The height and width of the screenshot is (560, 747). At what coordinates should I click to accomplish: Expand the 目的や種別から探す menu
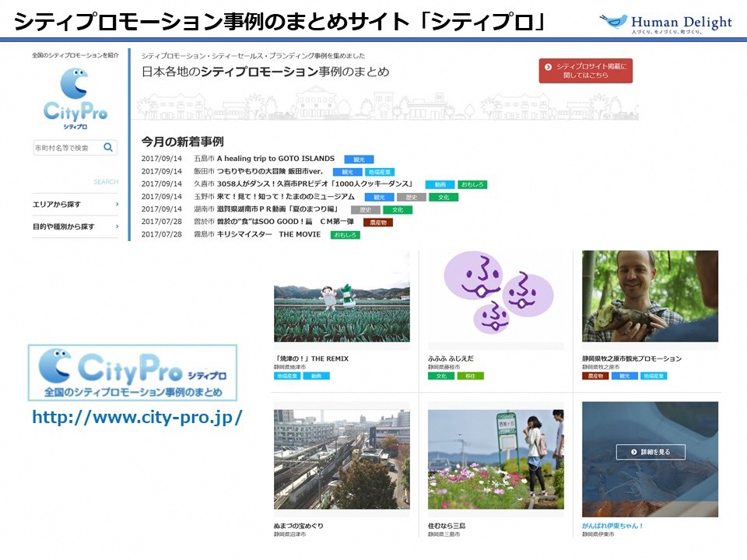(x=75, y=227)
